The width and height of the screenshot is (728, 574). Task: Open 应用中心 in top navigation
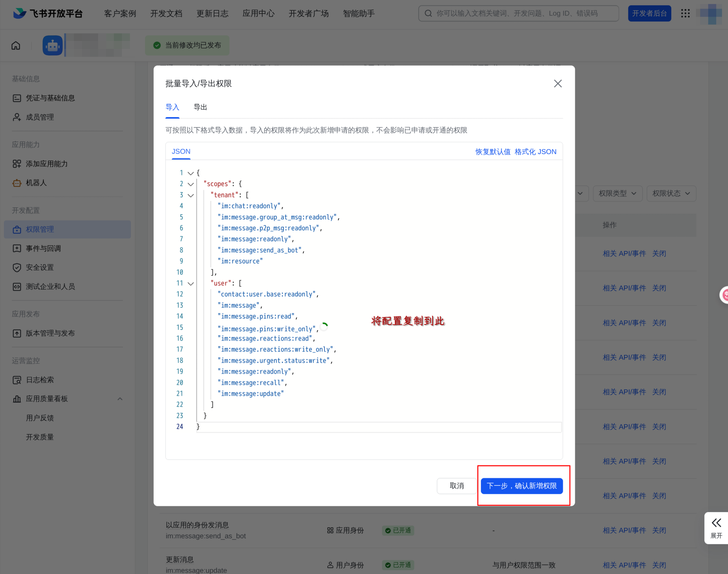[259, 14]
